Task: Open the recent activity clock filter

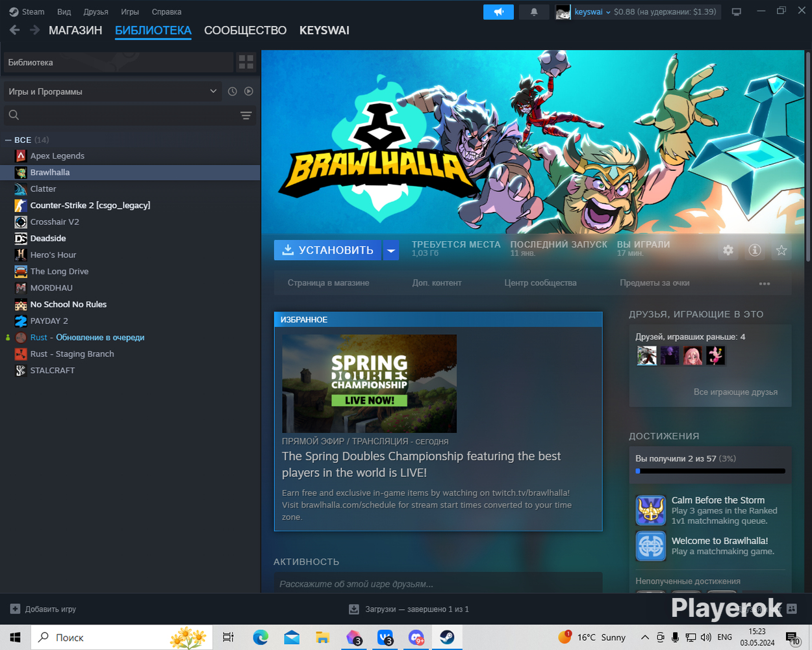Action: coord(233,92)
